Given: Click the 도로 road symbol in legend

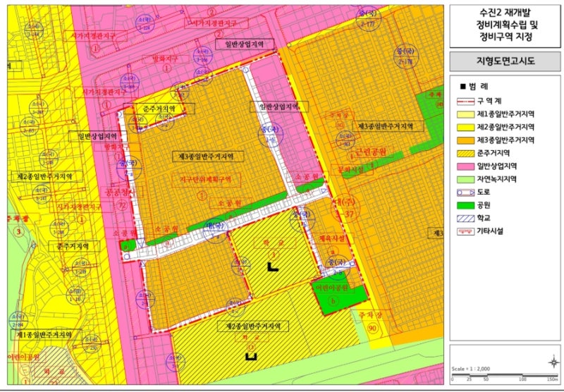Looking at the screenshot, I should 465,192.
